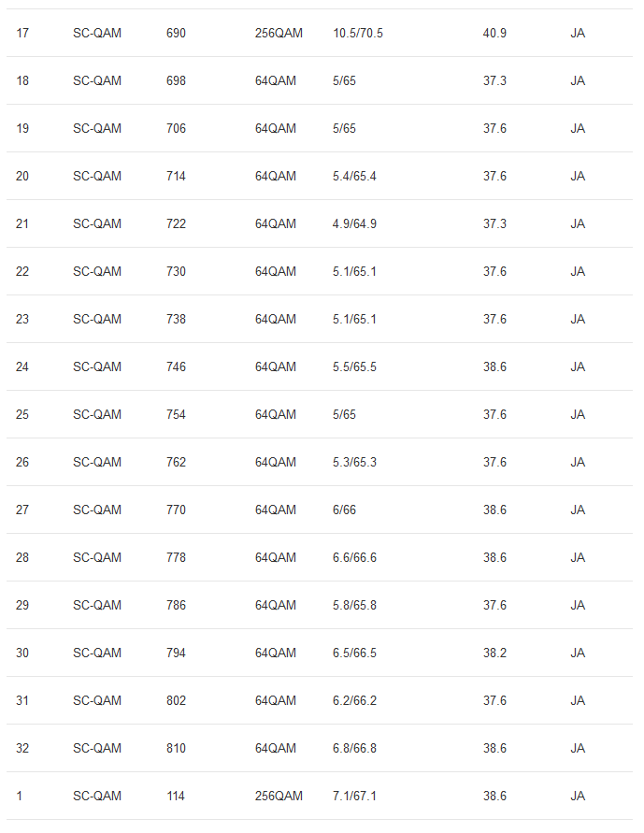Click the 114 frequency value

tap(175, 797)
